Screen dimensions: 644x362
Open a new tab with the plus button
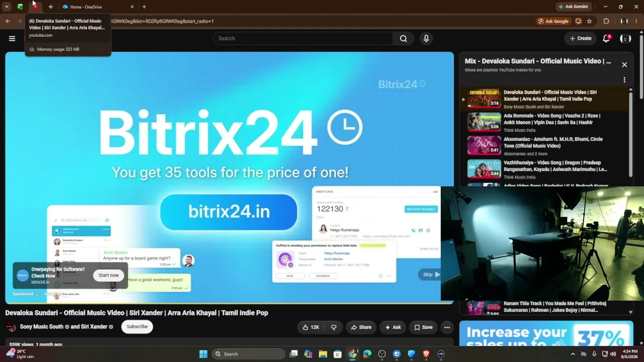pos(144,7)
